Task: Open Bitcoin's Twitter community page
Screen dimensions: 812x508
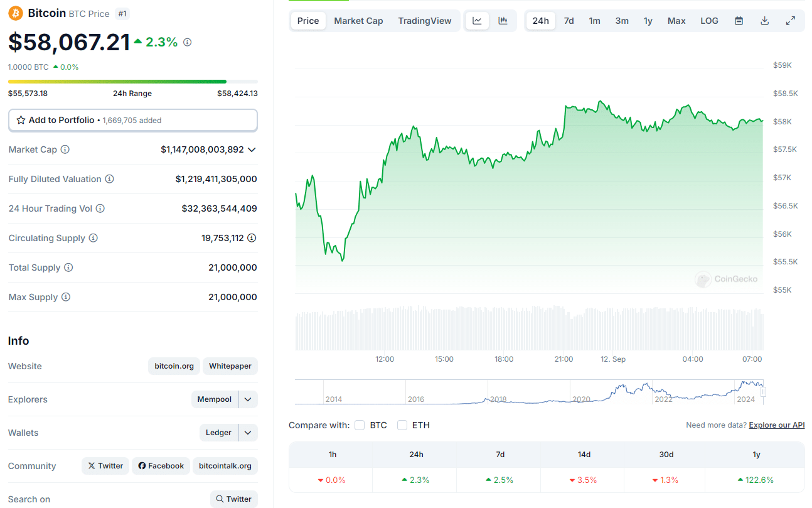Action: coord(105,465)
